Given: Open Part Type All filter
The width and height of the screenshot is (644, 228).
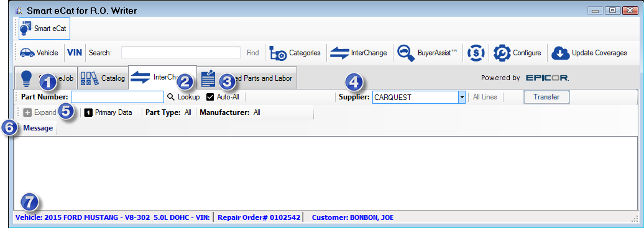Looking at the screenshot, I should tap(168, 112).
